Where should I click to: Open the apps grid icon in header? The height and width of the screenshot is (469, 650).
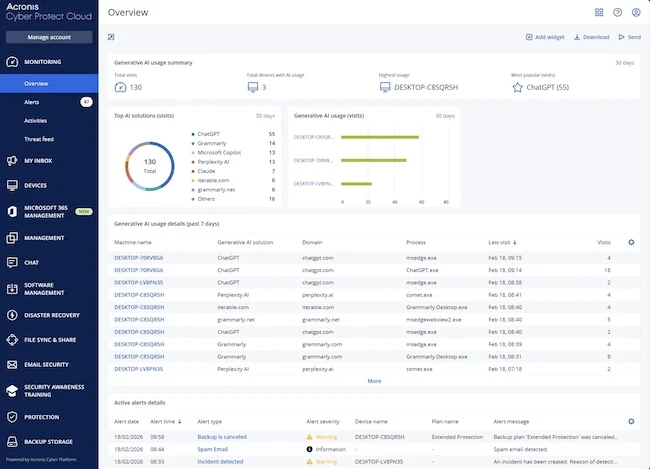[x=599, y=12]
